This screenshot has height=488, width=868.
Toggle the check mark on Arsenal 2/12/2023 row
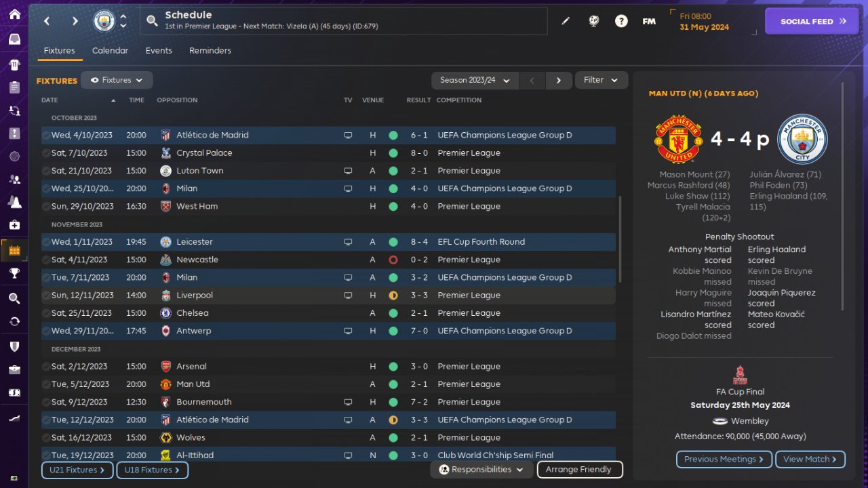tap(46, 367)
